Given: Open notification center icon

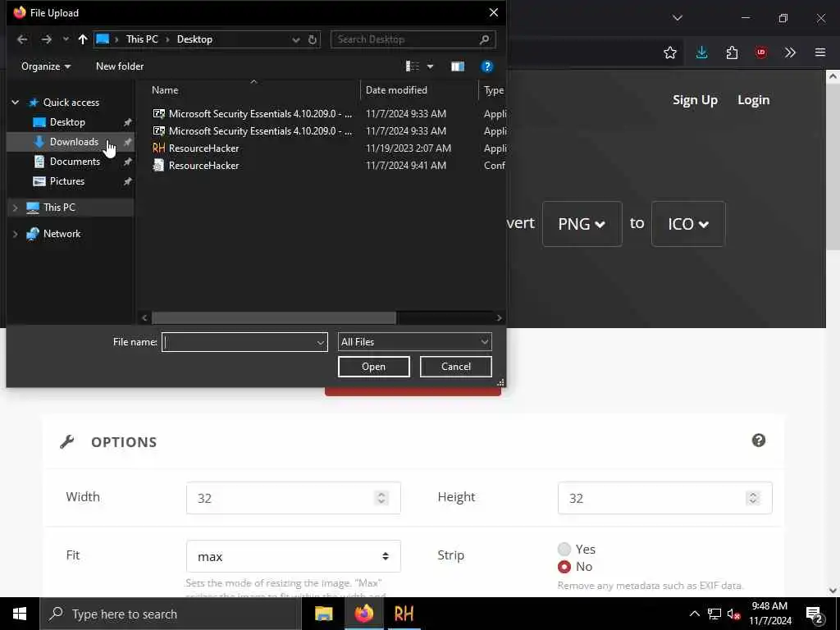Looking at the screenshot, I should click(x=815, y=614).
